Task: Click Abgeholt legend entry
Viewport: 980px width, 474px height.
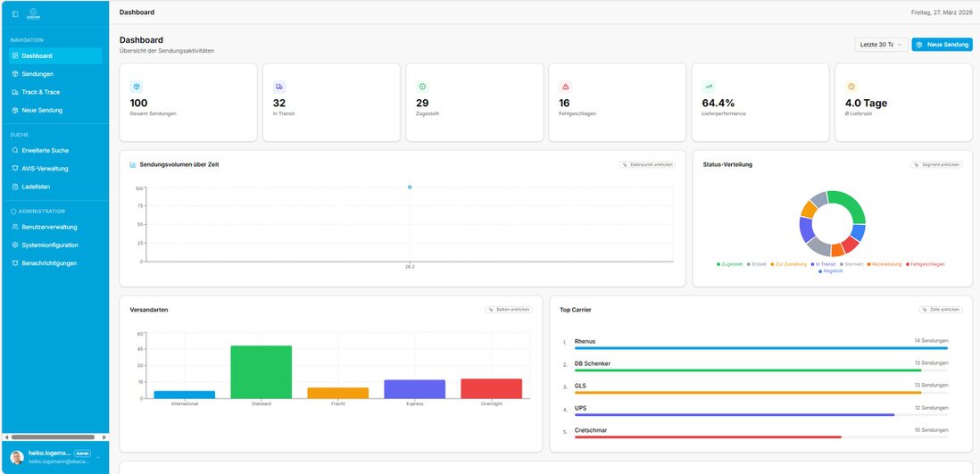Action: pyautogui.click(x=831, y=271)
